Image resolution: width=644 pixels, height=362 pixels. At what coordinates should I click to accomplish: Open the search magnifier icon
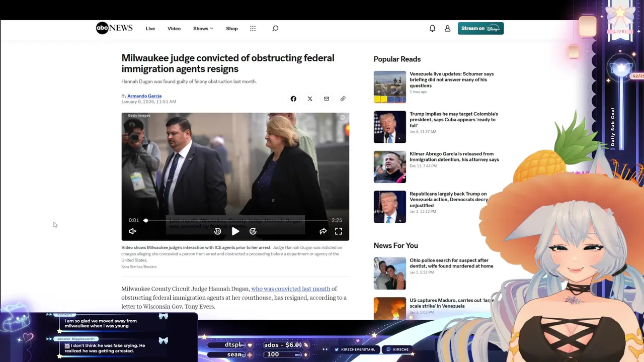click(x=275, y=29)
